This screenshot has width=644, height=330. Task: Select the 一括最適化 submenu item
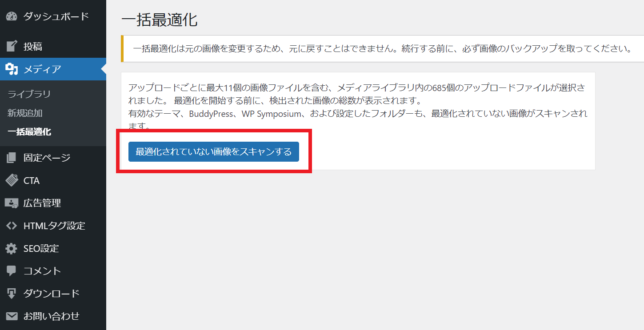point(29,132)
